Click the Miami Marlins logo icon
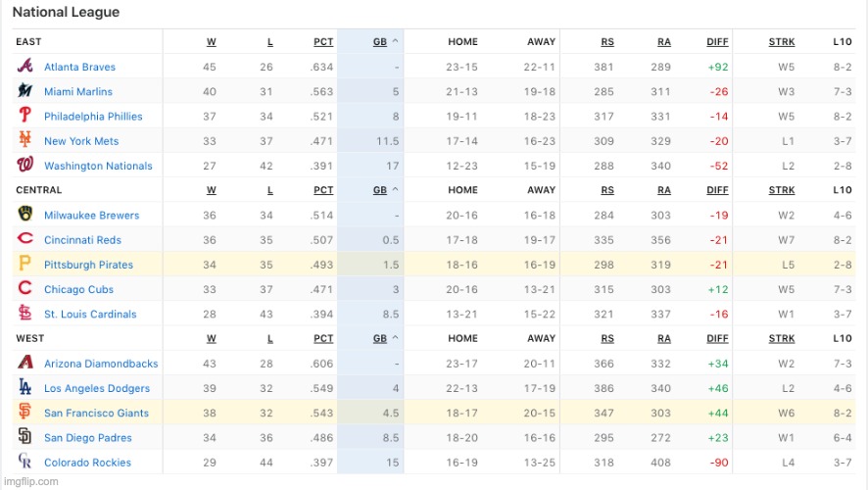The image size is (868, 490). coord(24,90)
